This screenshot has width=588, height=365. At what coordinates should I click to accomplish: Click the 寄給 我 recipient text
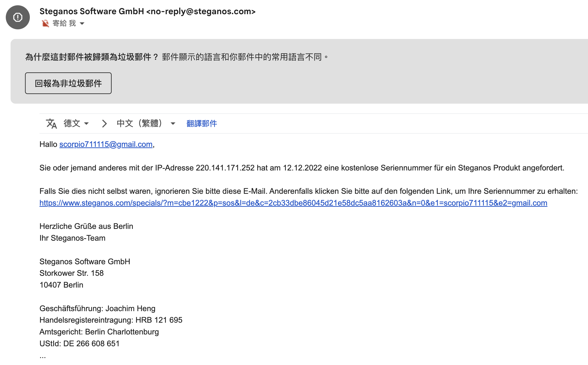click(x=64, y=23)
